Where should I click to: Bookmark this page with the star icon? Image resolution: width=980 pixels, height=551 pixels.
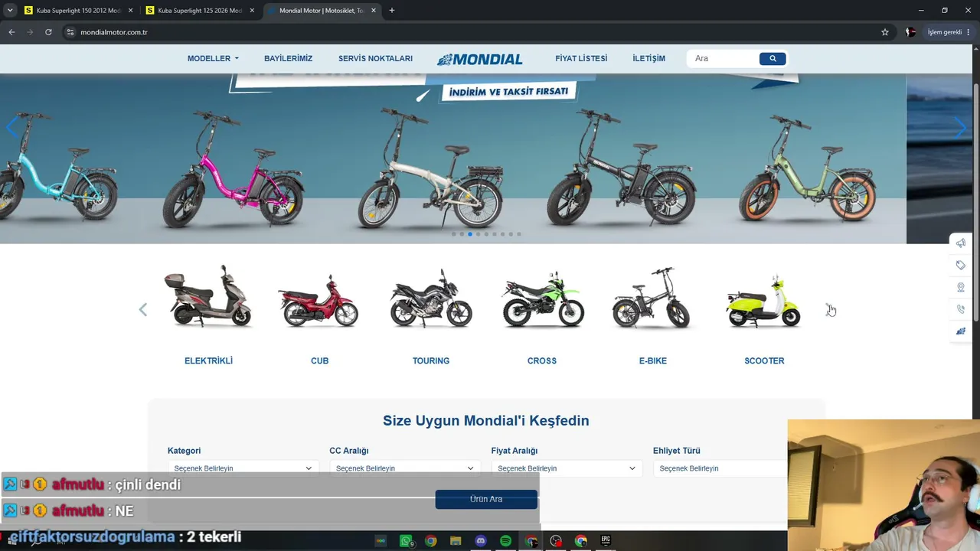pos(885,32)
